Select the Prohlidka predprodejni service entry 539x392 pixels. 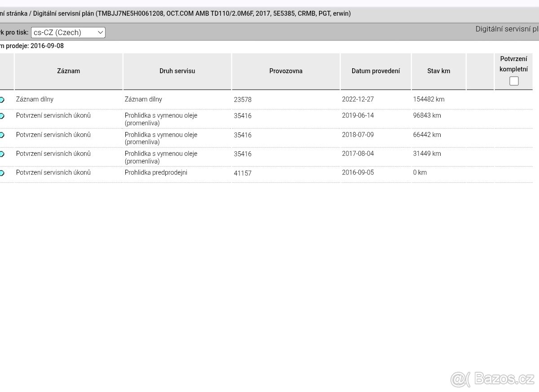[156, 172]
